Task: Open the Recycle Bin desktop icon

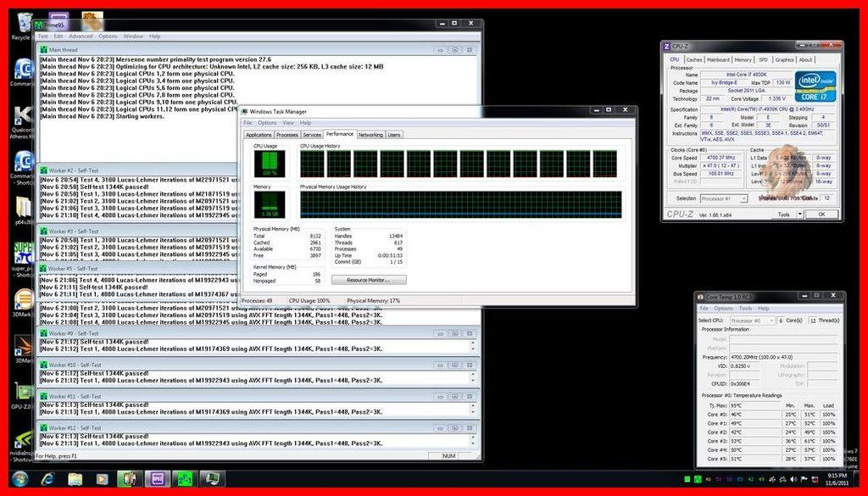Action: pyautogui.click(x=23, y=26)
